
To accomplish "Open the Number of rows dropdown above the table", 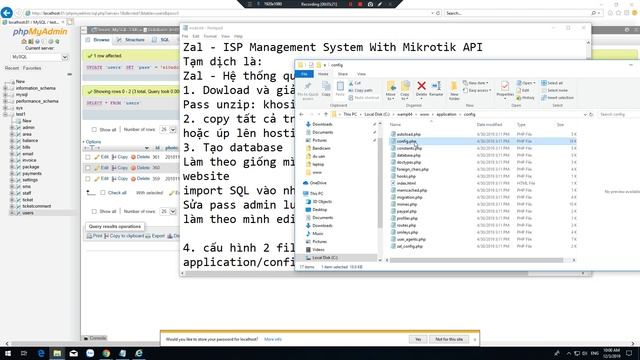I will [x=168, y=130].
